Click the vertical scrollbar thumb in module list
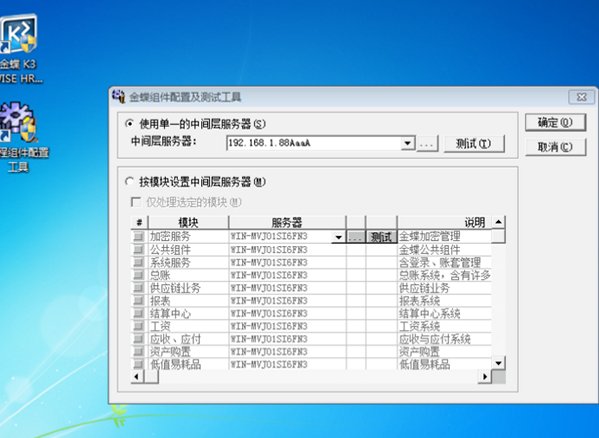This screenshot has width=599, height=438. click(x=498, y=236)
